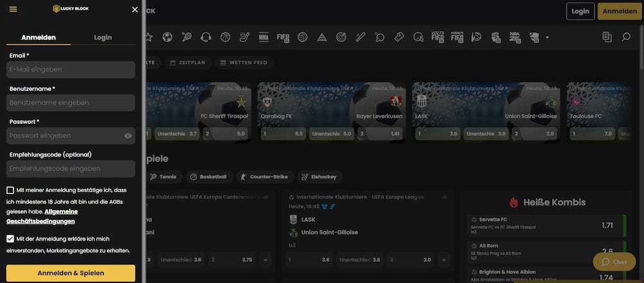Viewport: 644px width, 283px height.
Task: Open the Wetten Feed tab
Action: point(244,63)
